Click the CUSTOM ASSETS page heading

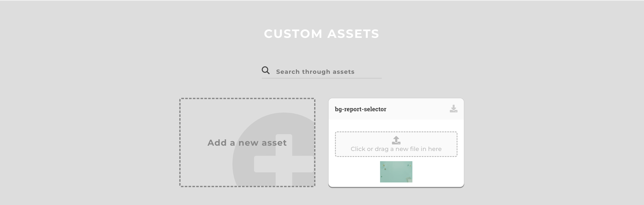coord(322,34)
